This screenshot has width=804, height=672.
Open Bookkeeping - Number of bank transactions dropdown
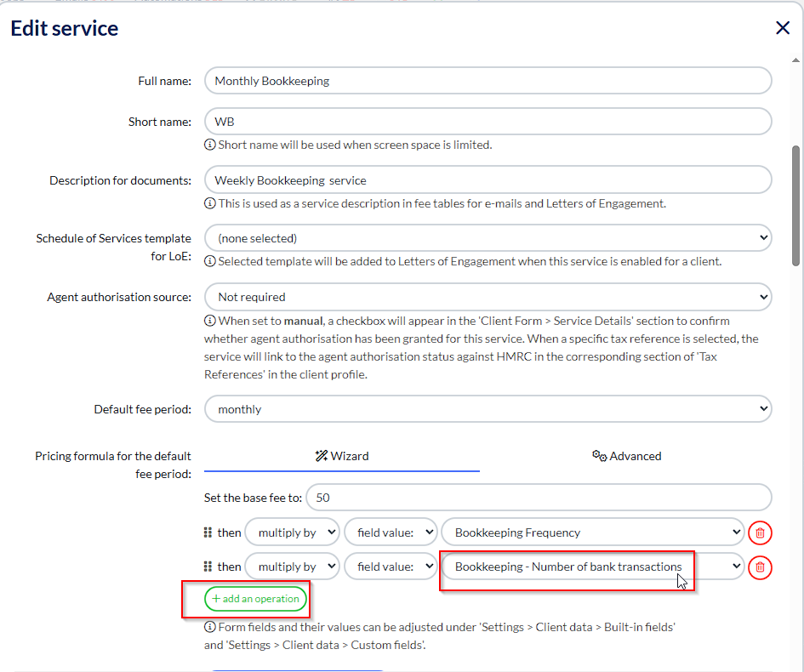click(x=592, y=567)
